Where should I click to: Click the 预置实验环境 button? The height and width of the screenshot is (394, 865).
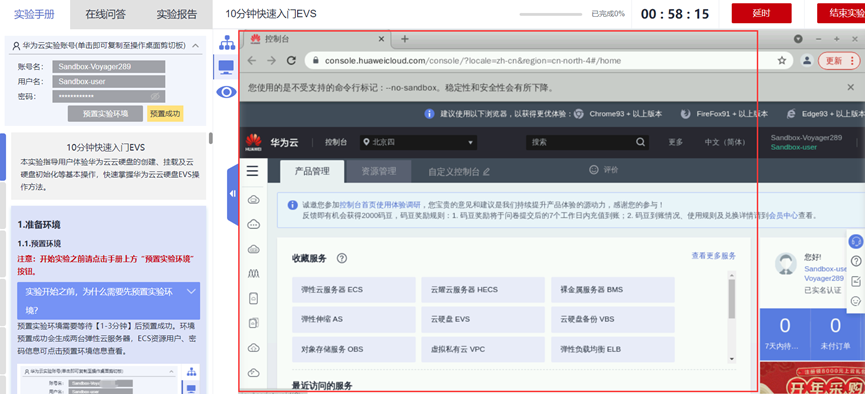pyautogui.click(x=105, y=114)
